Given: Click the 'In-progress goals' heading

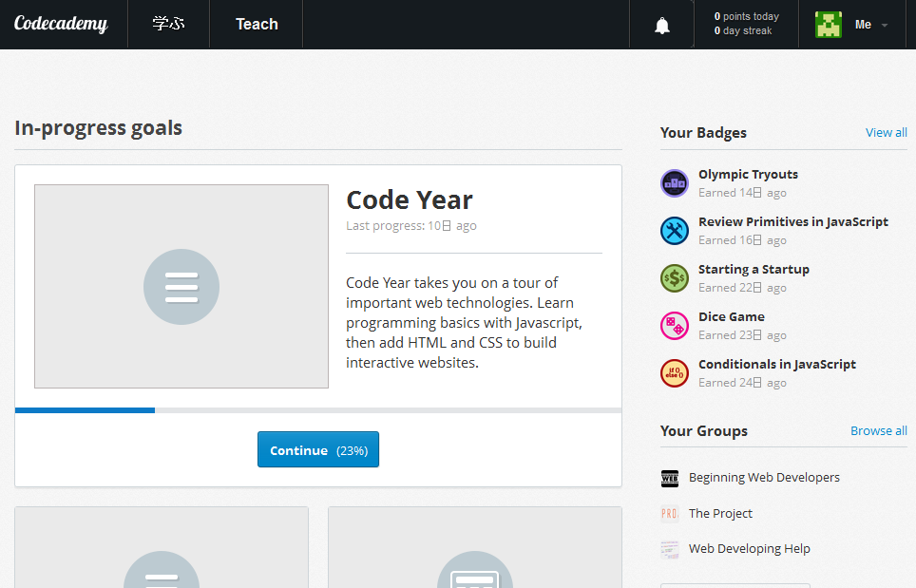Looking at the screenshot, I should (x=98, y=128).
